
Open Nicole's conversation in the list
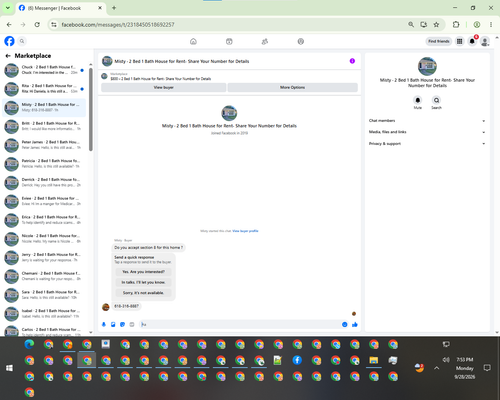[44, 239]
